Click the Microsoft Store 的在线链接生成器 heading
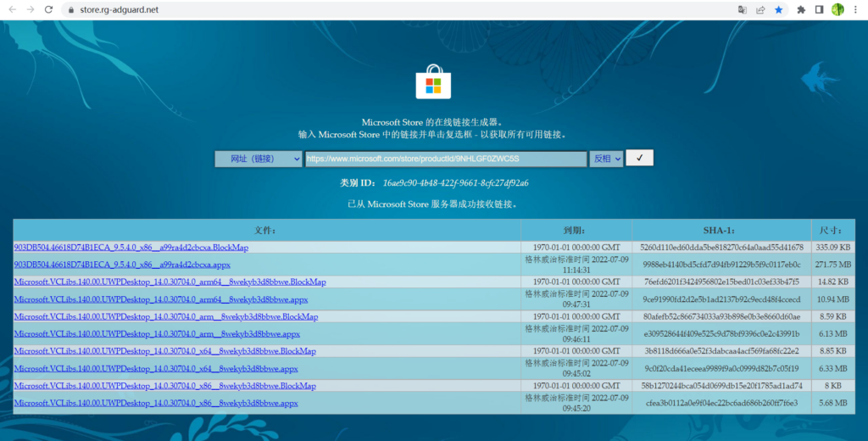 point(433,122)
